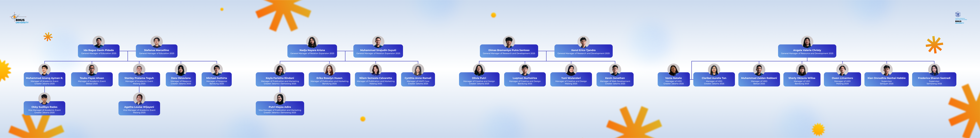Select the 'Muhammad Anang Ayman R.' card
This screenshot has height=138, width=980.
pos(44,79)
